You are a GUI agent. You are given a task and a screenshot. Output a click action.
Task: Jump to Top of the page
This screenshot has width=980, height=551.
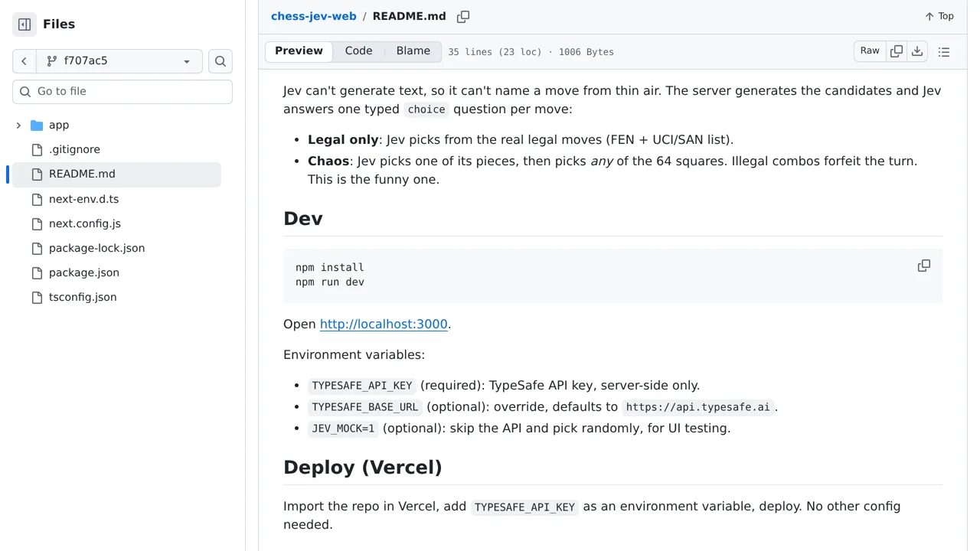pyautogui.click(x=939, y=16)
